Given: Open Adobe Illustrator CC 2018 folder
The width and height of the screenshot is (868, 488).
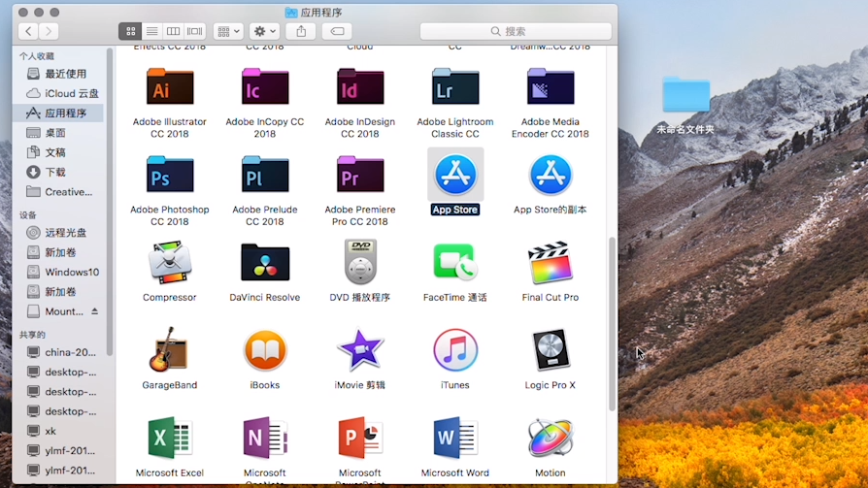Looking at the screenshot, I should (x=170, y=87).
